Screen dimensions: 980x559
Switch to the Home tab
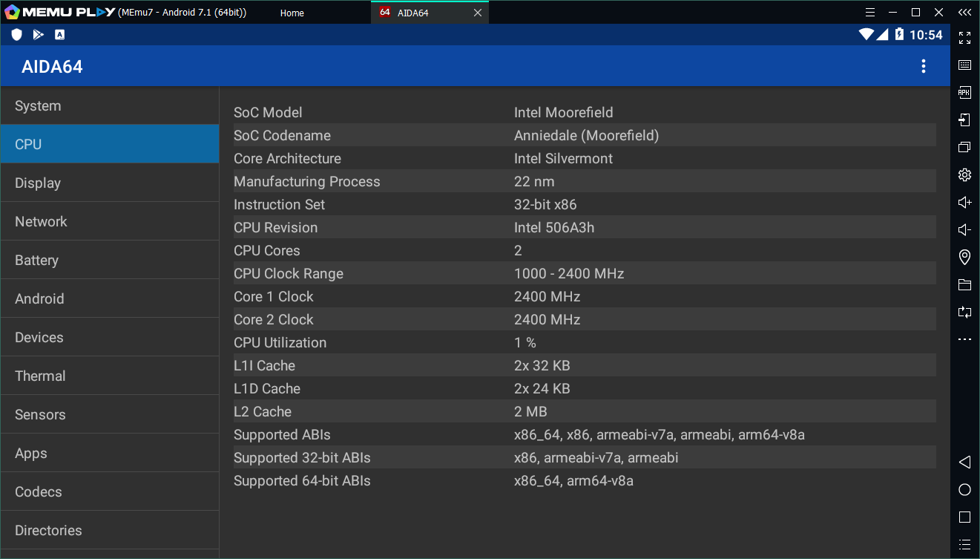(x=292, y=13)
